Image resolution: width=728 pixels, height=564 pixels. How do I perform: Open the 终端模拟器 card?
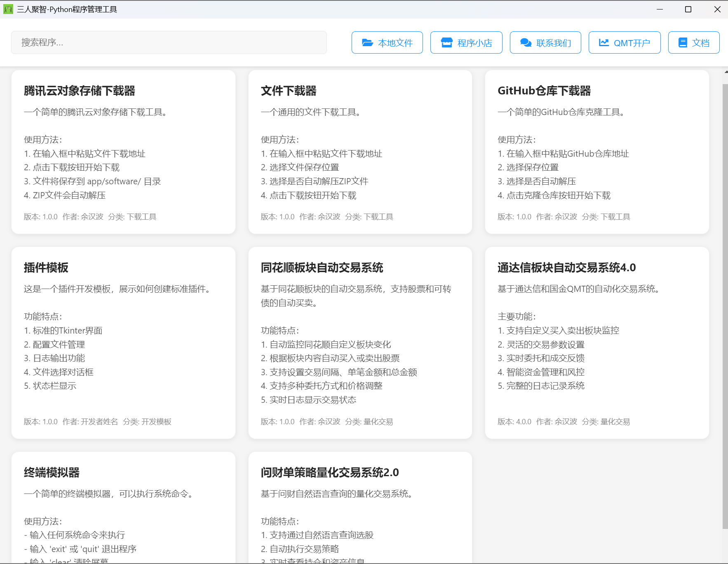pos(123,507)
